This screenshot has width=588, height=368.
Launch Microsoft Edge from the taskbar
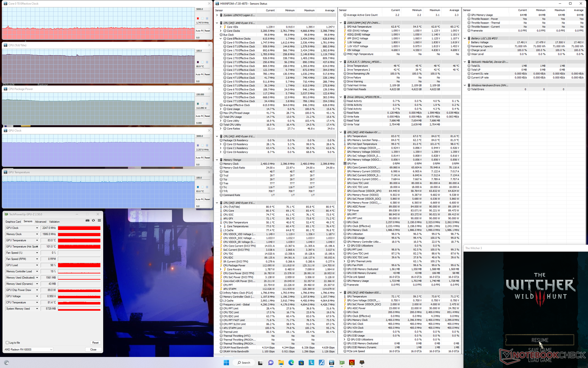pyautogui.click(x=291, y=362)
